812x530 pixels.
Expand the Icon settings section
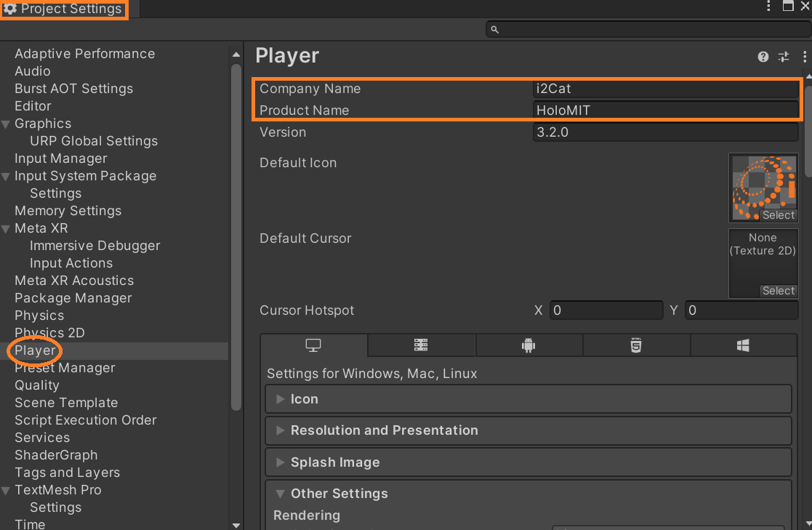tap(304, 399)
